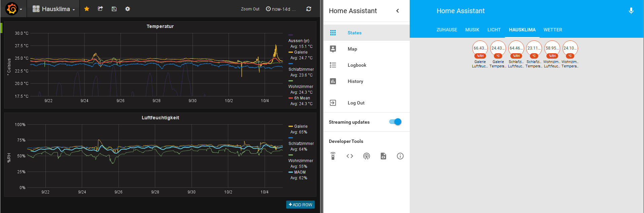Toggle Schlafzimmer series in Temperatur legend

pos(301,69)
